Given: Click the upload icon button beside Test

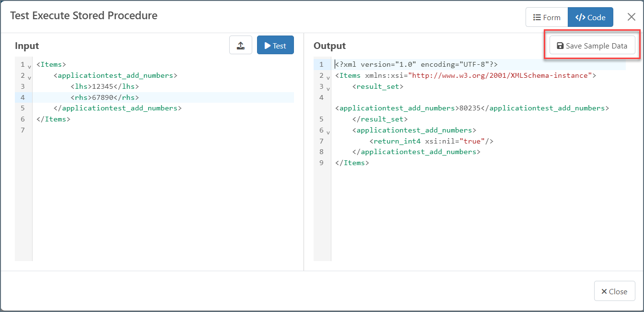Looking at the screenshot, I should pos(241,45).
